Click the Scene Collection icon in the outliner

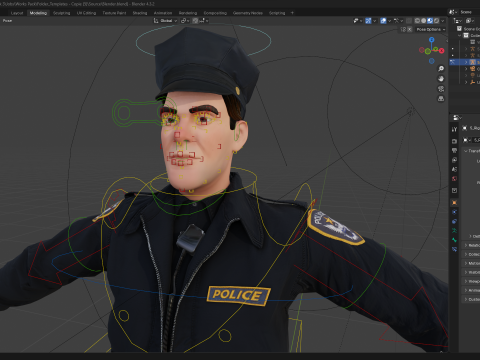pyautogui.click(x=459, y=29)
